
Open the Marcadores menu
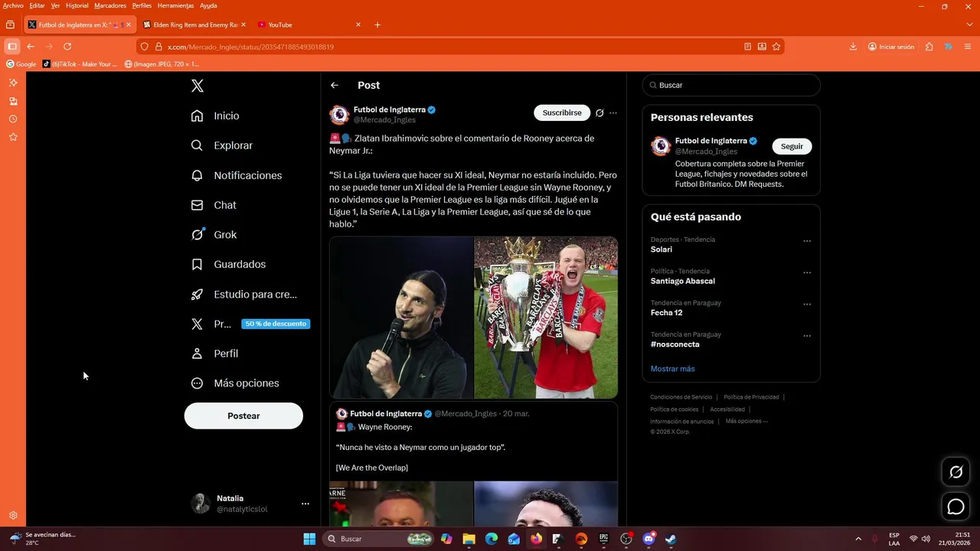[110, 5]
